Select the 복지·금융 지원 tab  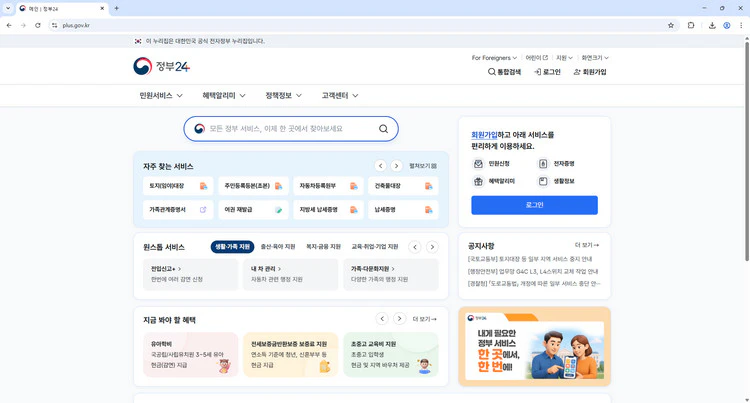click(323, 247)
